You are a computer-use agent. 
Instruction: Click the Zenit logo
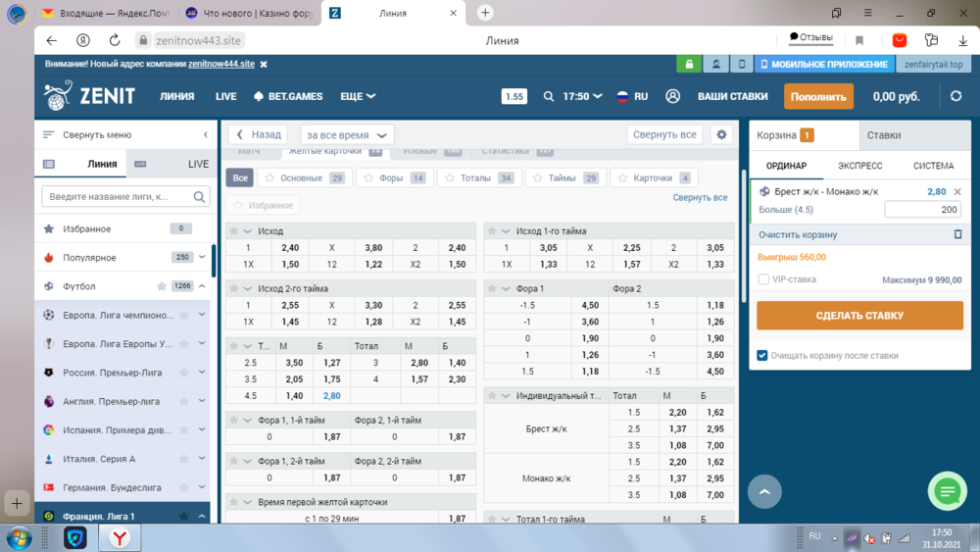(89, 96)
